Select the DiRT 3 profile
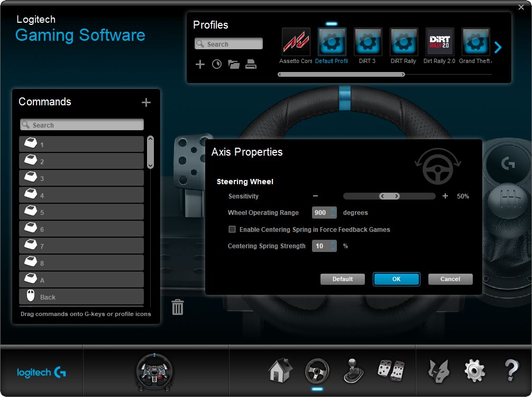 (368, 46)
